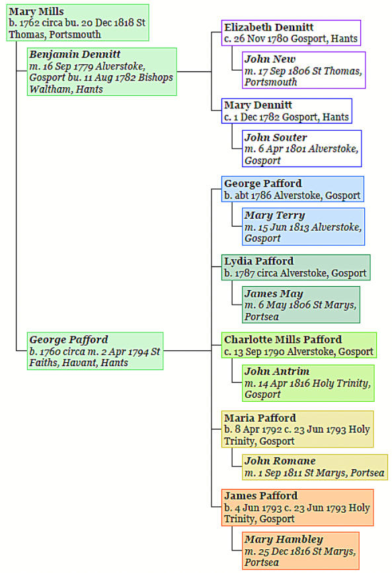
Task: Open the James Pafford entry
Action: click(297, 508)
